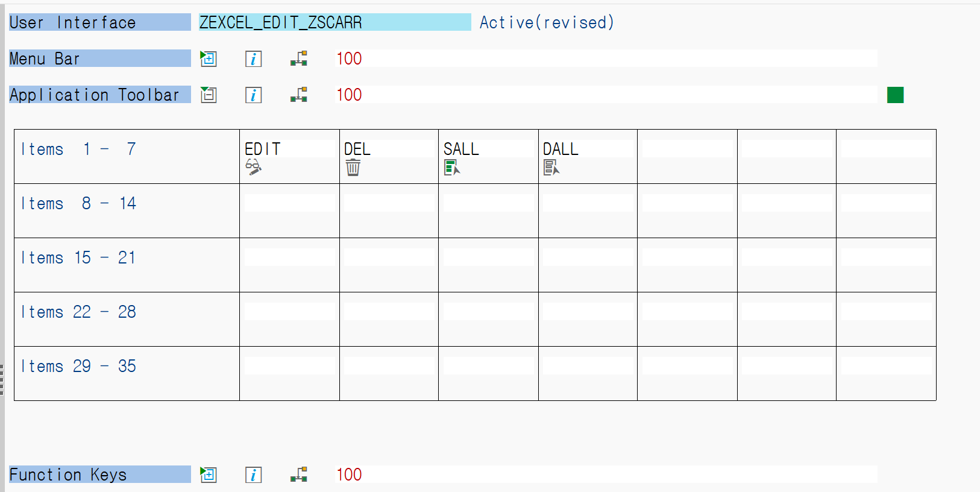Click the green square status indicator
The height and width of the screenshot is (492, 980).
click(x=896, y=95)
